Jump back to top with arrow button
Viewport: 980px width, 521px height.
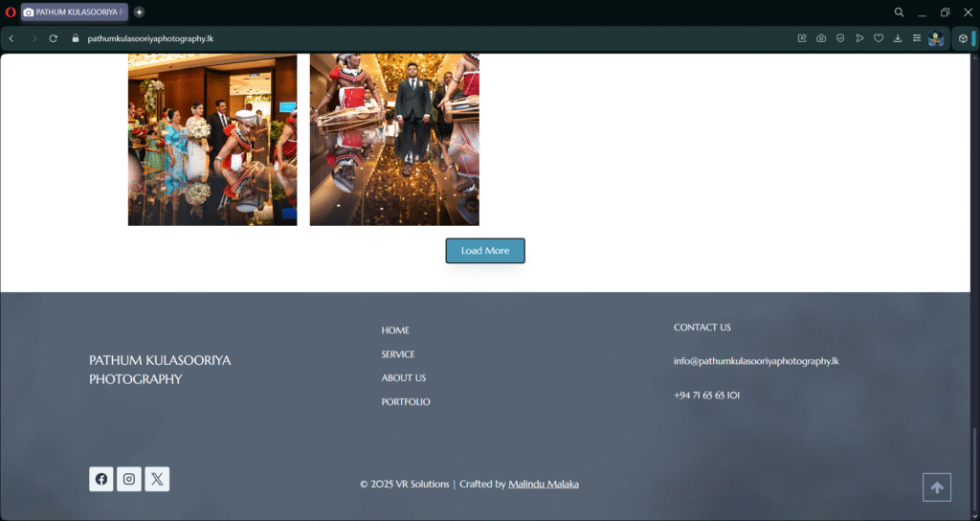click(x=937, y=487)
